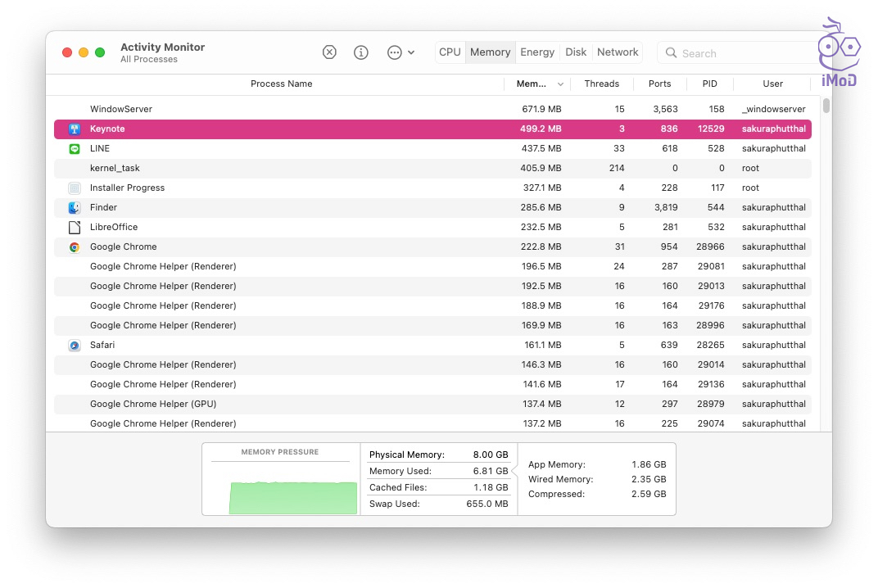The width and height of the screenshot is (878, 588).
Task: Sort by Threads column header
Action: (601, 84)
